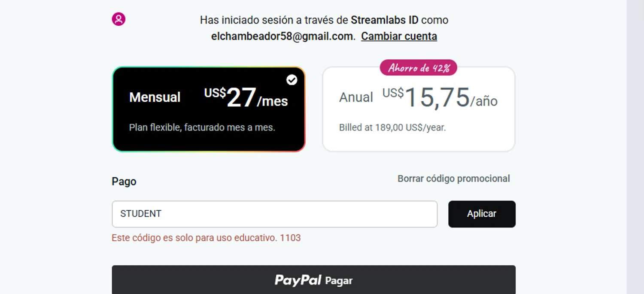Choose the US$15,75/año price option
The height and width of the screenshot is (294, 644).
point(440,97)
